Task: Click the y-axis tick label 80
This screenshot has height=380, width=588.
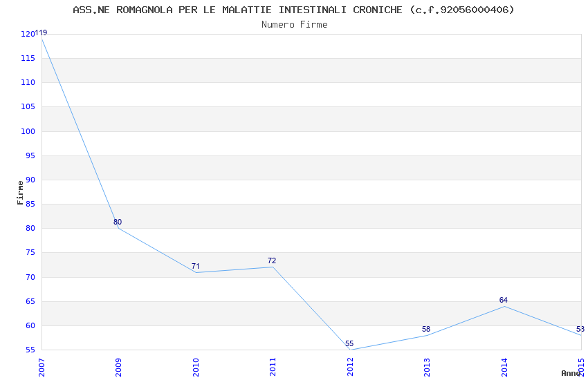Action: click(x=30, y=228)
